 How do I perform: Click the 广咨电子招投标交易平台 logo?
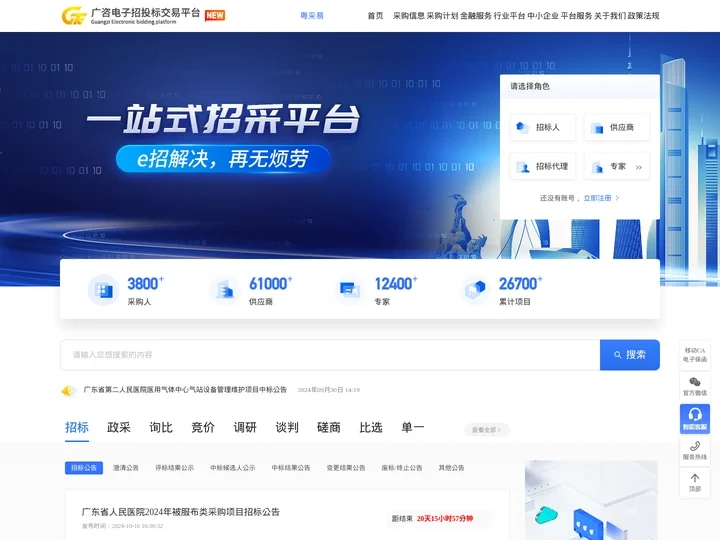pos(130,15)
